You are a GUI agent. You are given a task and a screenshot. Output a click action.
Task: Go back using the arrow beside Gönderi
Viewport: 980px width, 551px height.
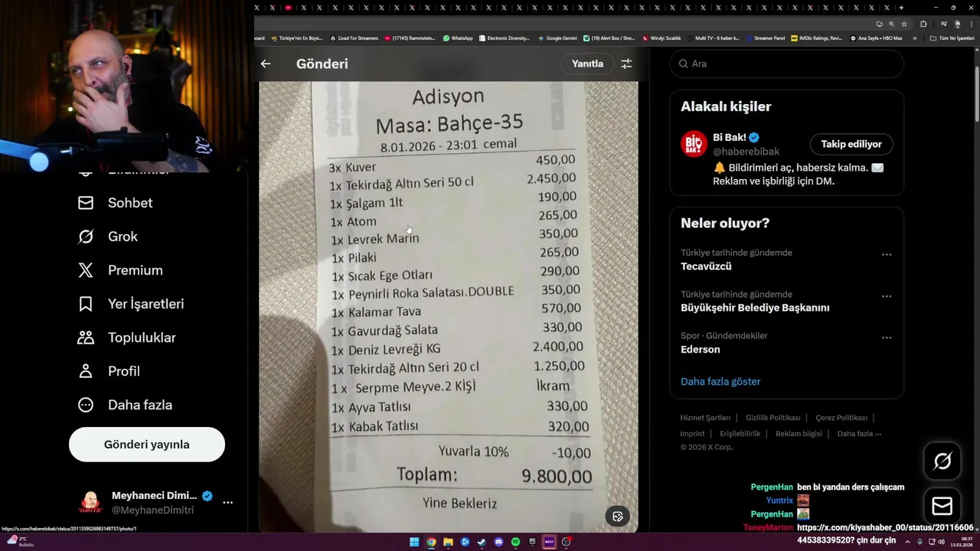coord(266,64)
